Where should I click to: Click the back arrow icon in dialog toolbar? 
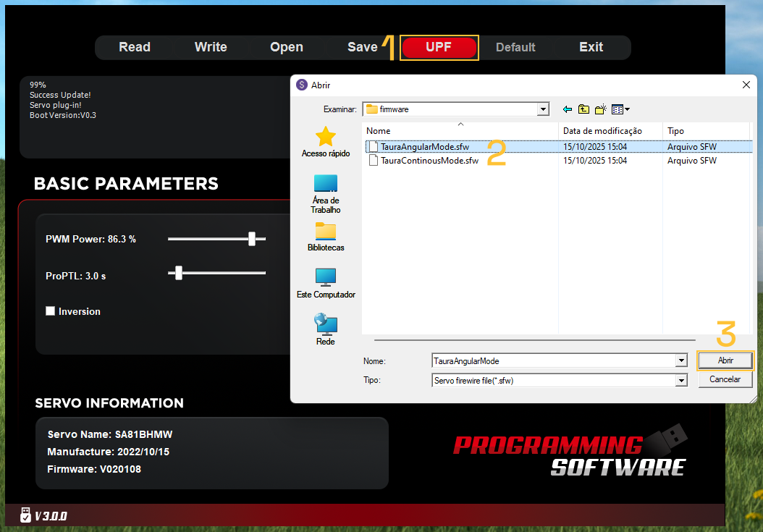click(567, 109)
